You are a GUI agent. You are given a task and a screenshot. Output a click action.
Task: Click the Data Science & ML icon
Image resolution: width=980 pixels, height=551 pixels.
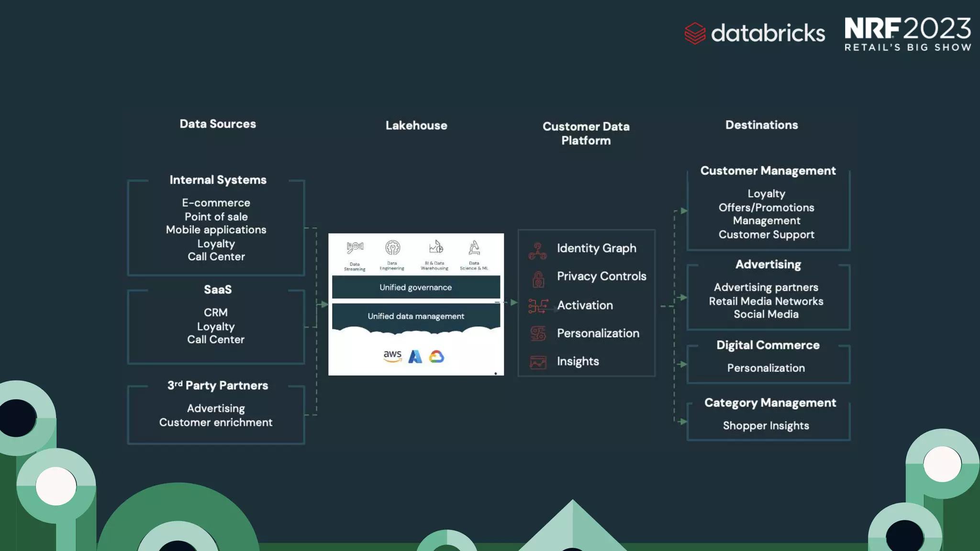(474, 248)
